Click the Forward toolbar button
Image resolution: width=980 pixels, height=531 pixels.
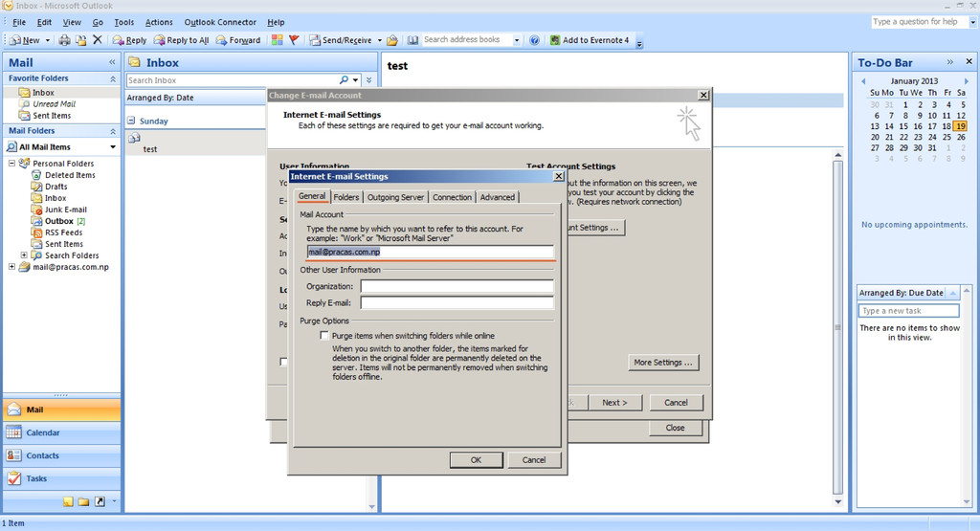238,40
